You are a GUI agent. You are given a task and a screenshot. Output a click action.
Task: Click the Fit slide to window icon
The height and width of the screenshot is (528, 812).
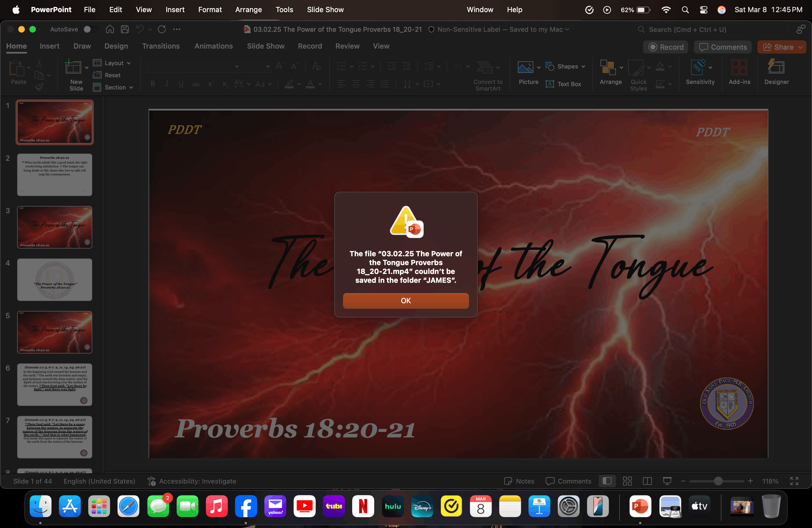794,481
